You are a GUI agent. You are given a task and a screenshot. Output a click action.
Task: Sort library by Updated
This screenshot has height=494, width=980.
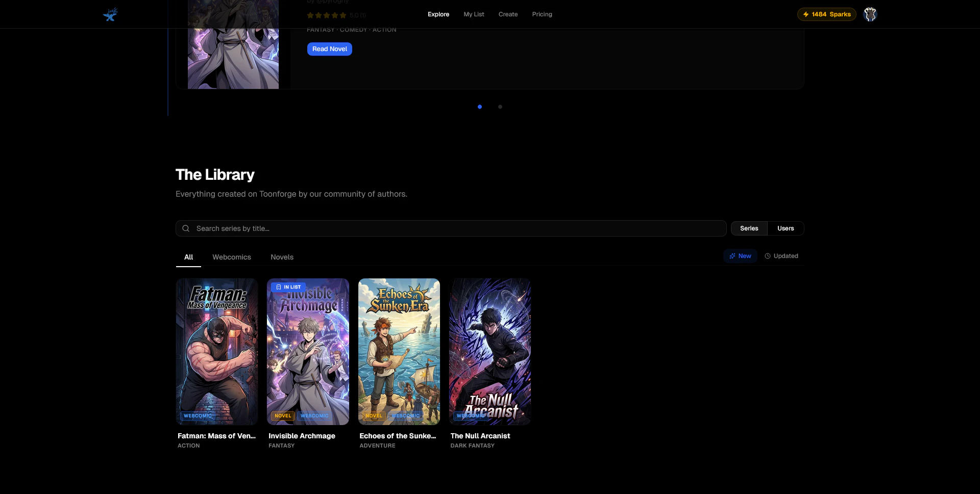click(781, 256)
